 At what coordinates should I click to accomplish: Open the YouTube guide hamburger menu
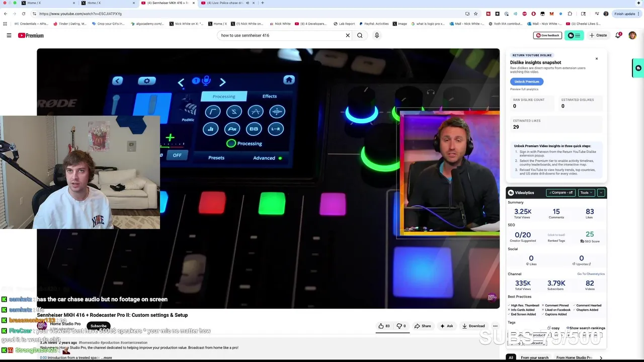(x=9, y=35)
